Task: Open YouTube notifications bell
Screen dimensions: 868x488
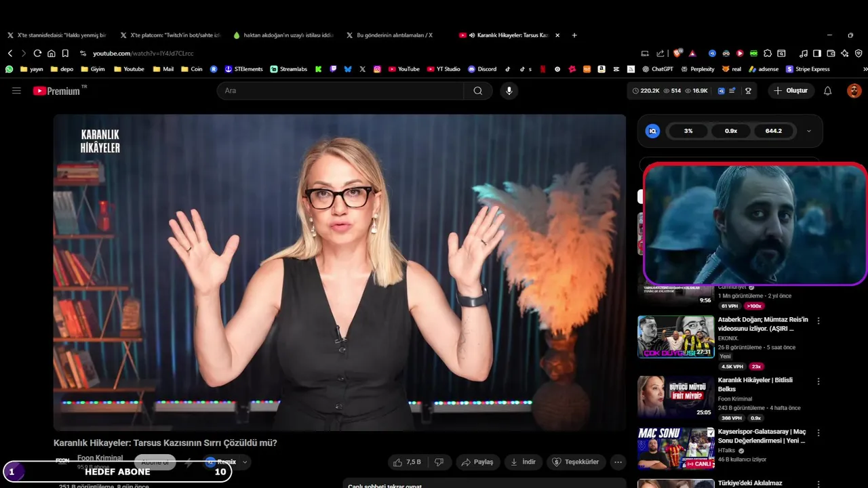Action: [827, 90]
